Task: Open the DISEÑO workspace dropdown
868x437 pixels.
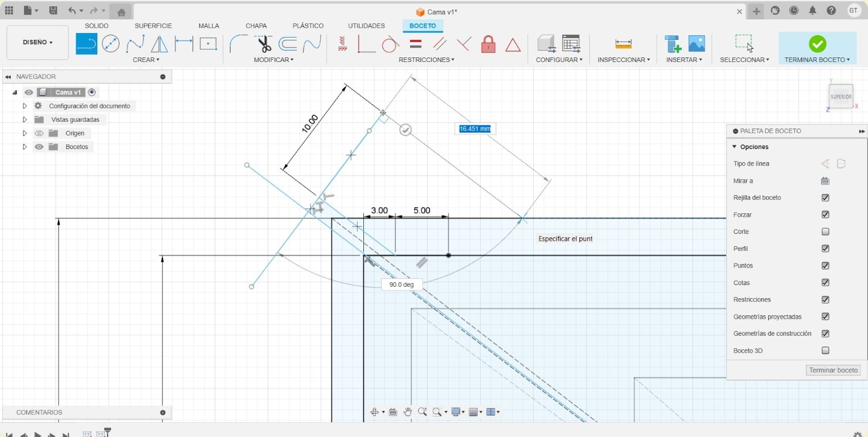Action: point(38,42)
